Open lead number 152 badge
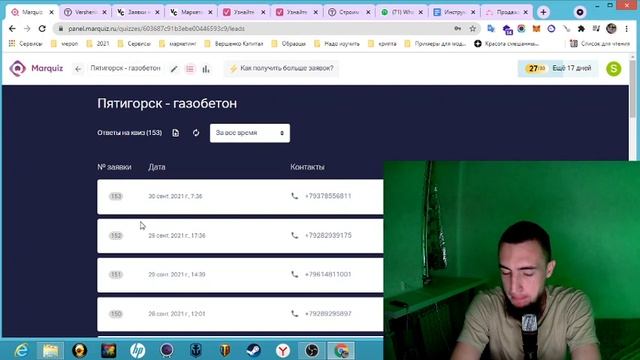This screenshot has width=640, height=360. (x=116, y=236)
